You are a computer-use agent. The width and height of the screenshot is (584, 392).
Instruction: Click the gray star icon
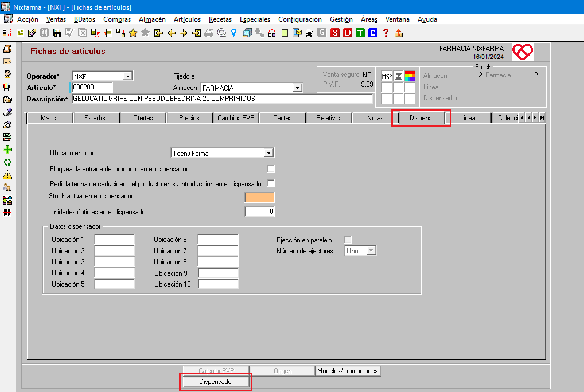145,33
